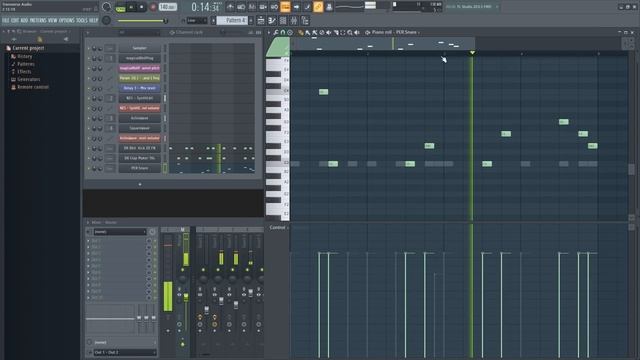This screenshot has width=640, height=360.
Task: Open the FILE menu
Action: pos(6,20)
